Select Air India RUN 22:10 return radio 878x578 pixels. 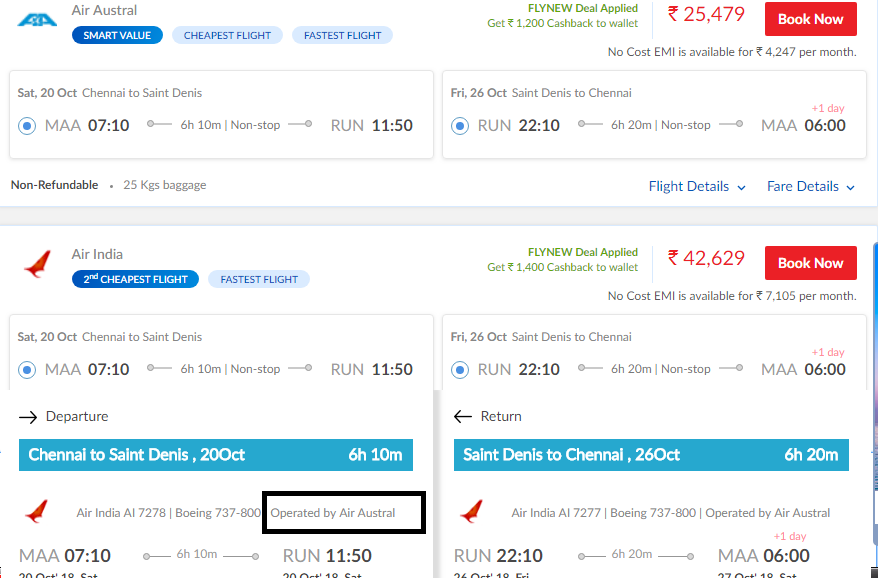[x=460, y=370]
